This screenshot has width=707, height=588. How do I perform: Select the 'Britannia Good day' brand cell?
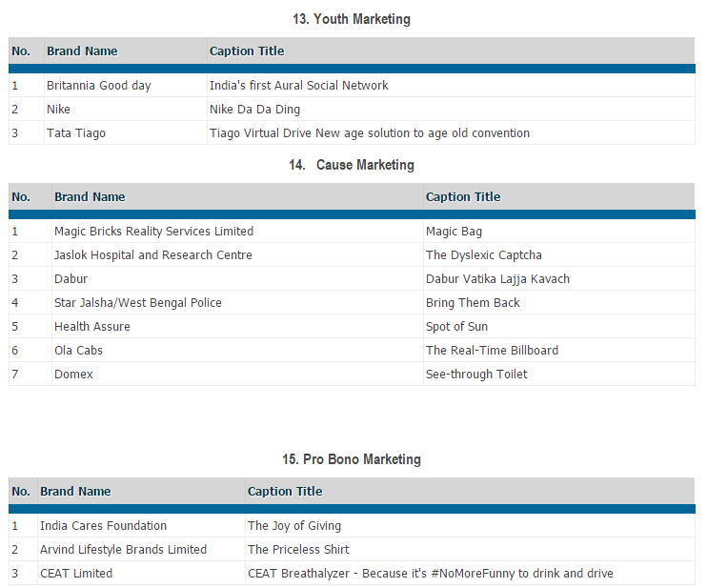(99, 86)
